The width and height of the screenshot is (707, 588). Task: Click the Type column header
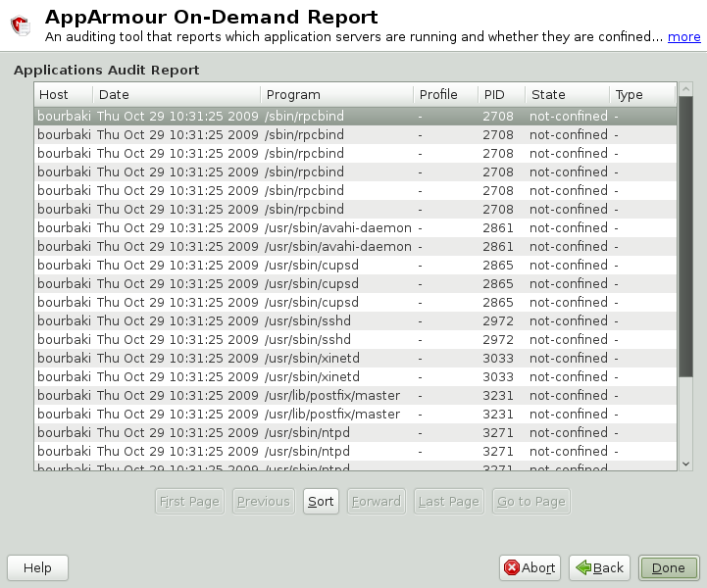pyautogui.click(x=642, y=95)
